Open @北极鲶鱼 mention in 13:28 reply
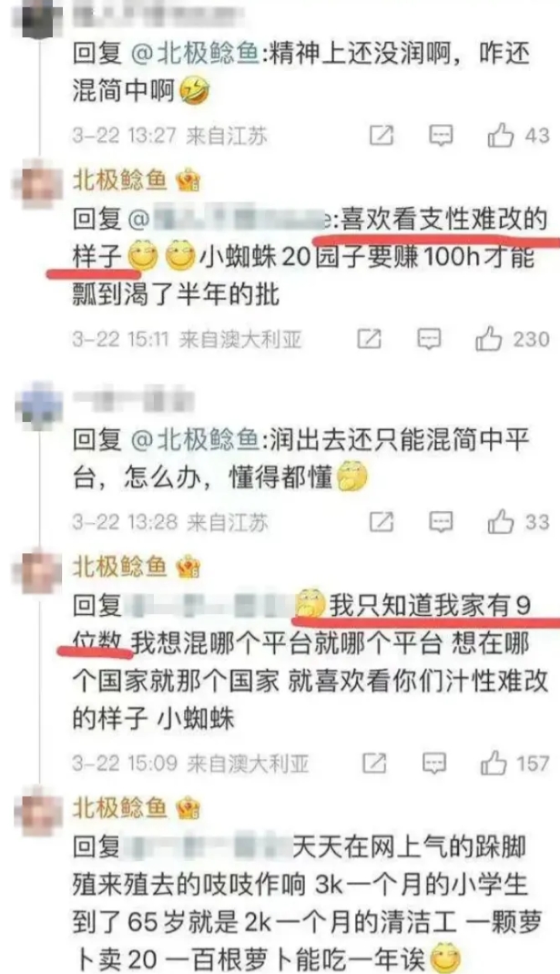 (x=195, y=440)
